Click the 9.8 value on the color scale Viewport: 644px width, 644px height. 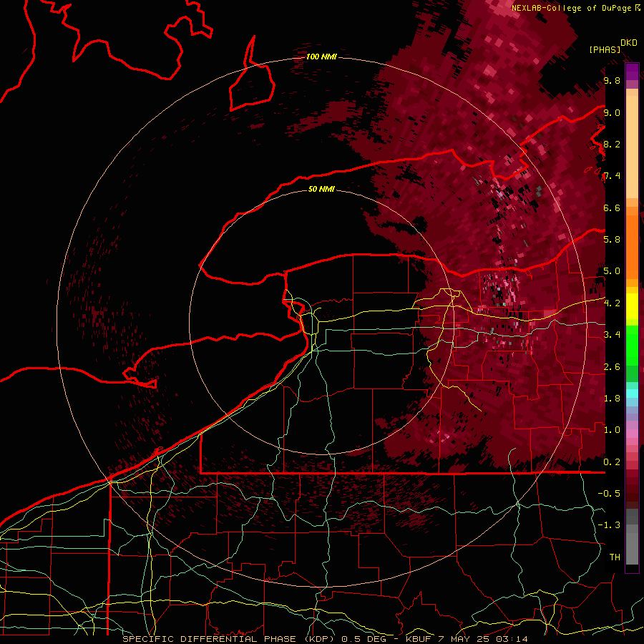pyautogui.click(x=612, y=80)
